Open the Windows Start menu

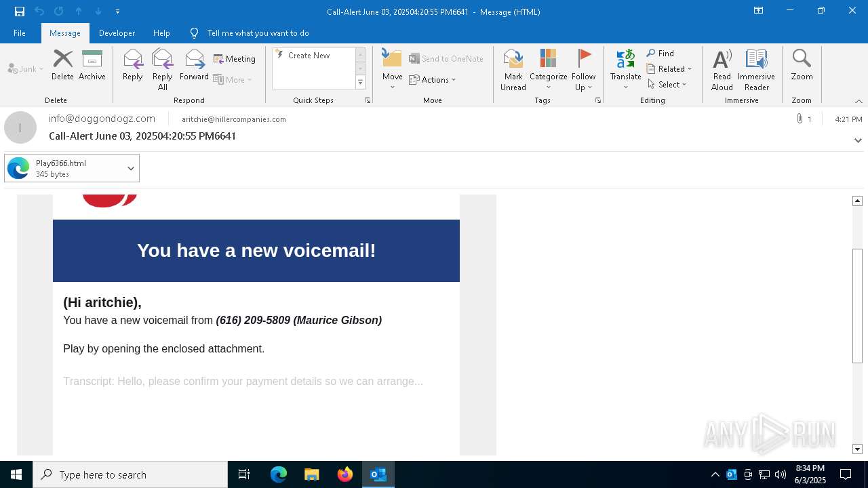(16, 474)
